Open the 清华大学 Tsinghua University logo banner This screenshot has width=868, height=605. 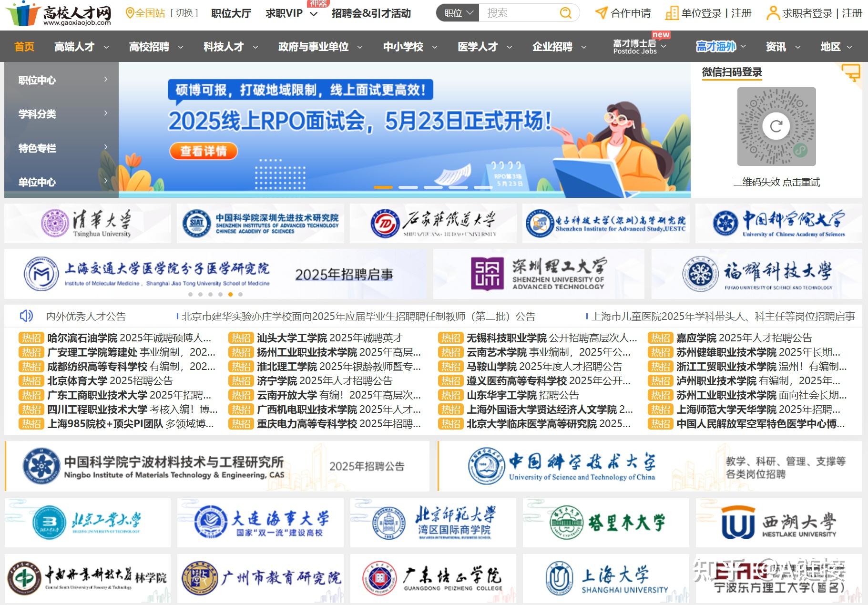tap(88, 224)
